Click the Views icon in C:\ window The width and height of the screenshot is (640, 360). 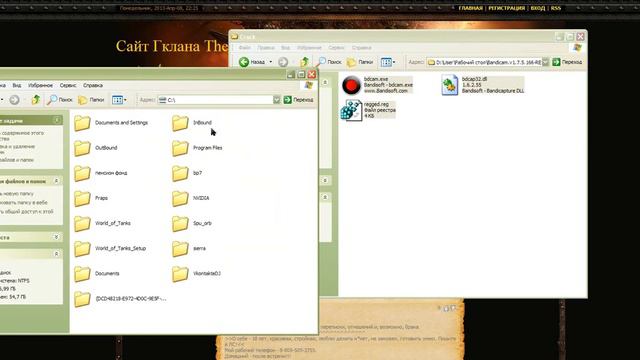click(x=117, y=100)
